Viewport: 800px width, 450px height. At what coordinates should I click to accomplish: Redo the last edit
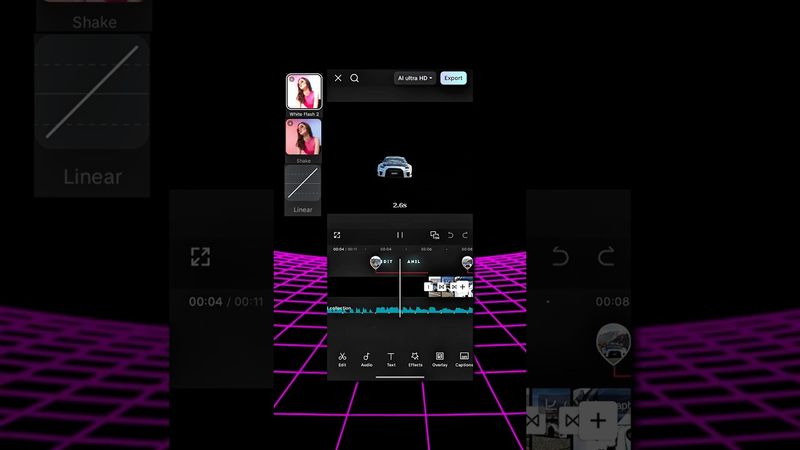click(x=465, y=235)
